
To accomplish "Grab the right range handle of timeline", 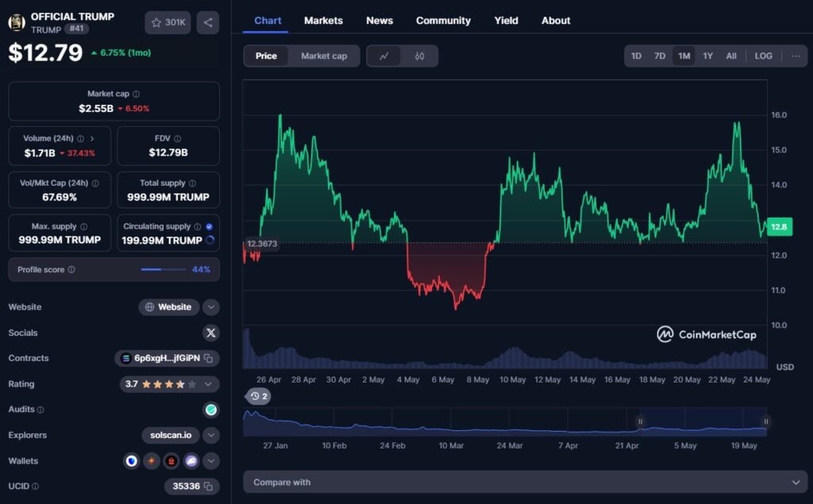I will point(766,421).
